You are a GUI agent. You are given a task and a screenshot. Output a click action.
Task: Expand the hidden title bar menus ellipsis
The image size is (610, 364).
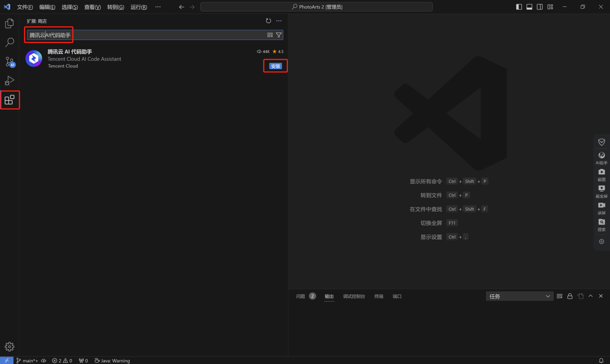tap(158, 7)
